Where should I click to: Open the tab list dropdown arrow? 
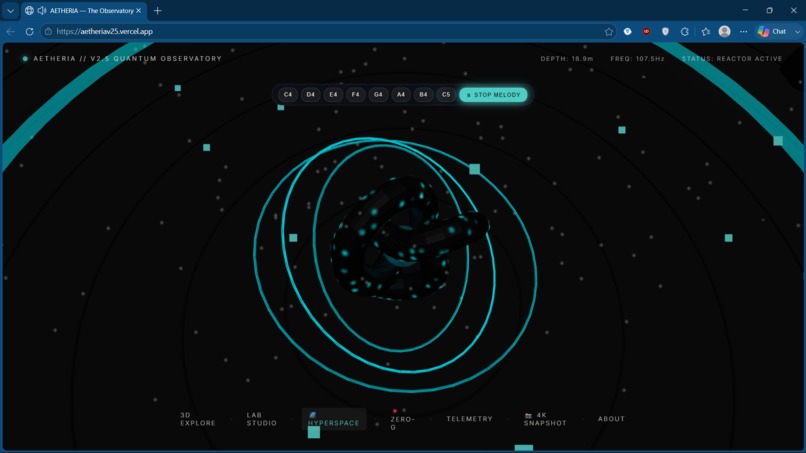point(10,10)
